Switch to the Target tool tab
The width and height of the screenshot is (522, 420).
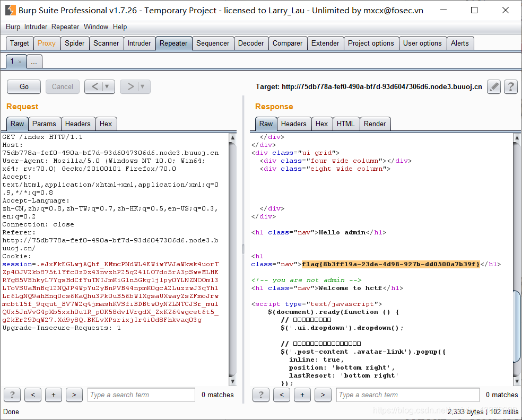(x=20, y=43)
